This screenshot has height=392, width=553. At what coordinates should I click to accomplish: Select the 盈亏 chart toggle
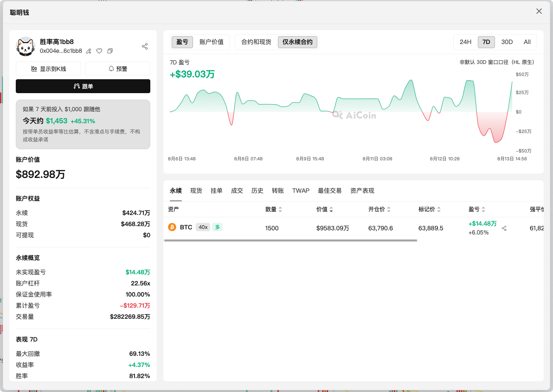tap(182, 42)
